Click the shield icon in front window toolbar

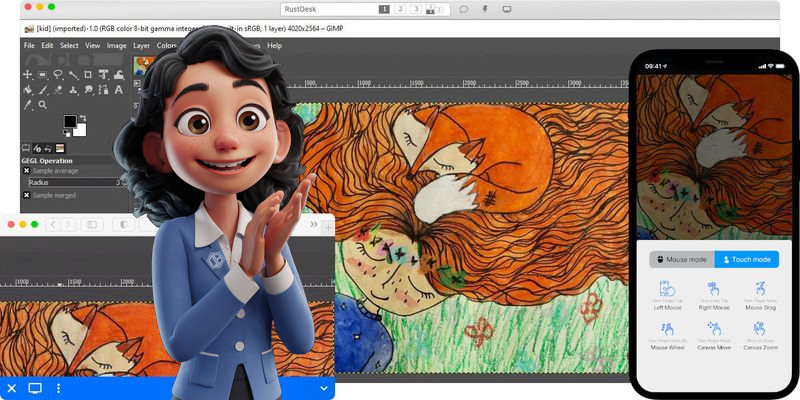123,224
